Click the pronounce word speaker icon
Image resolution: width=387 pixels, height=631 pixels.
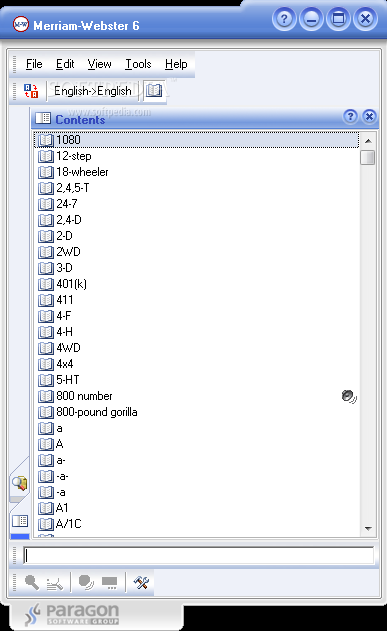(86, 582)
